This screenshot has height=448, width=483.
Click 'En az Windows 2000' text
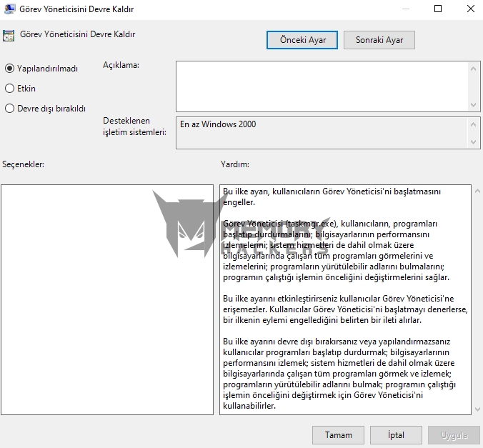tap(218, 124)
